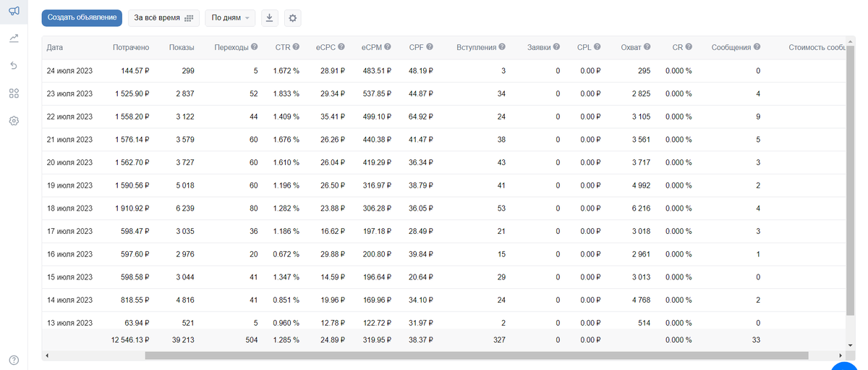Select the 18 июля 2023 date cell
This screenshot has height=370, width=868.
[69, 209]
